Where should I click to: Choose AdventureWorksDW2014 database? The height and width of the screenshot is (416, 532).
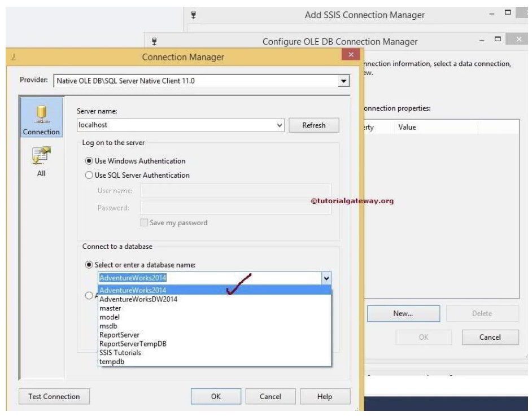(x=215, y=299)
